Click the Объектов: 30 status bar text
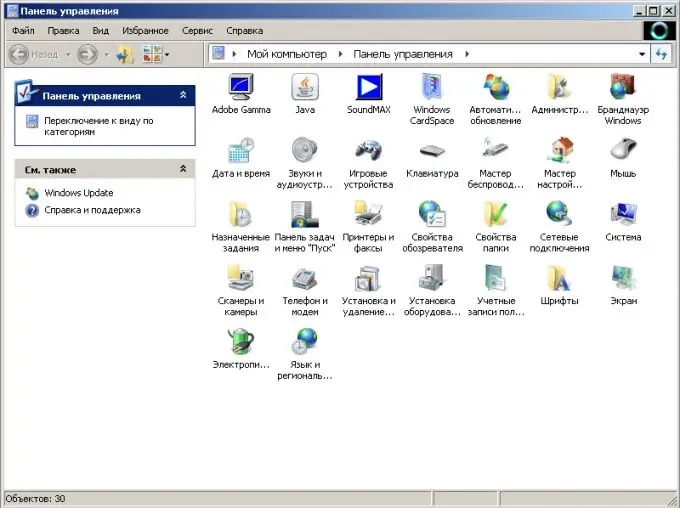This screenshot has width=680, height=508. [36, 499]
